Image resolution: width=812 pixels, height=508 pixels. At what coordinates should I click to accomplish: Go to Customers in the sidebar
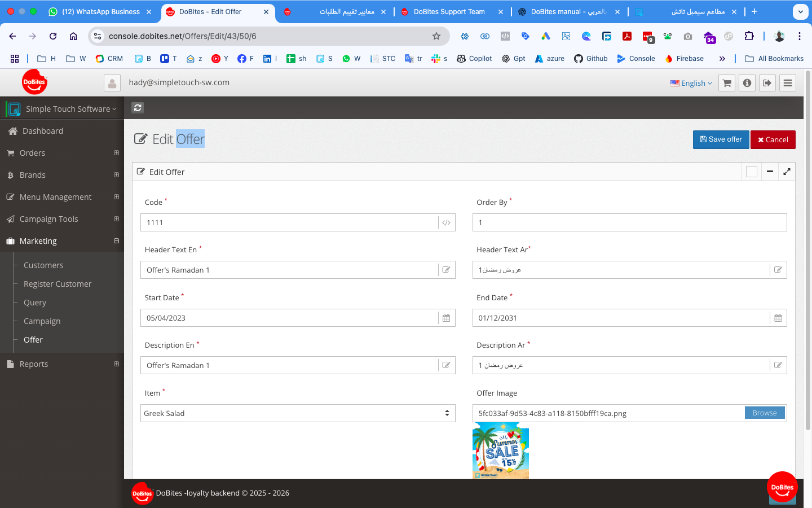[43, 265]
